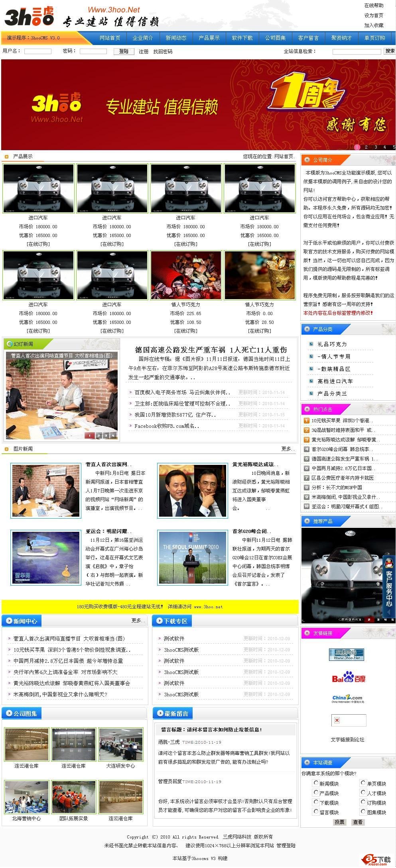
Task: Switch main banner to slide 3
Action: (376, 147)
